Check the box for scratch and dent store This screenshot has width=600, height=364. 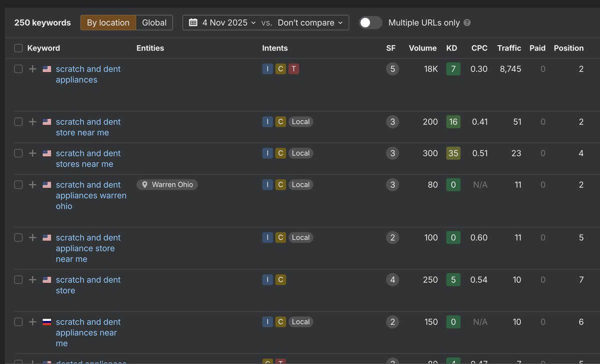(18, 279)
